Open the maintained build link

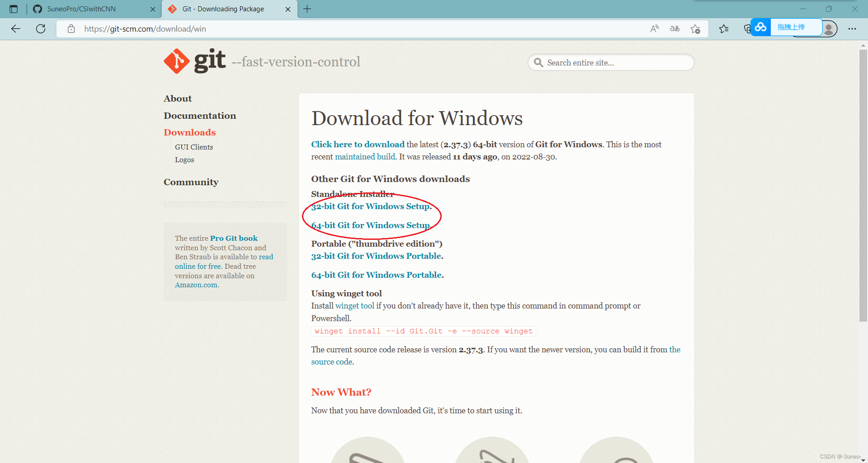click(x=365, y=157)
